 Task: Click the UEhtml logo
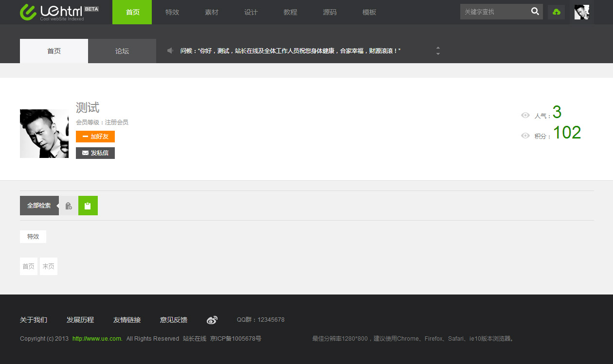coord(58,12)
